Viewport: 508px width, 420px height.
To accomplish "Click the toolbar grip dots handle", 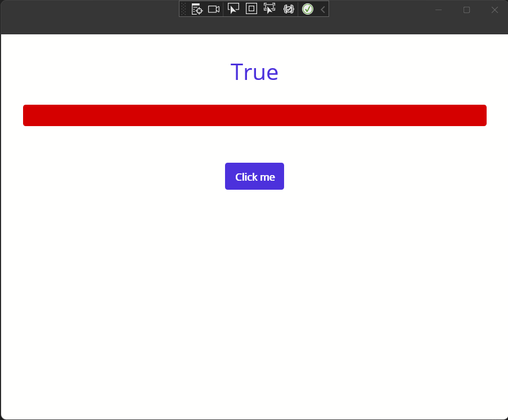I will pyautogui.click(x=184, y=8).
